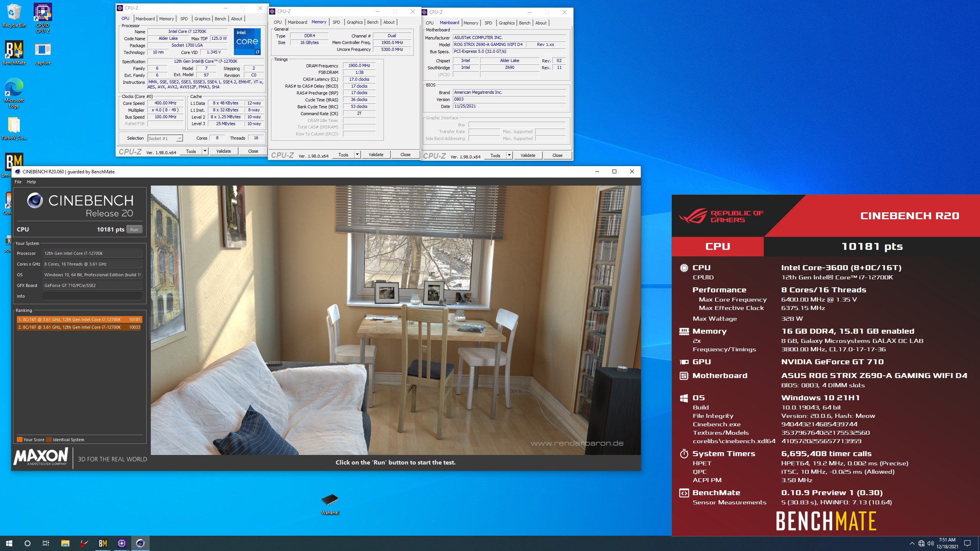Open Cortana search circle in taskbar
Screen dimensions: 980x551
pyautogui.click(x=28, y=543)
